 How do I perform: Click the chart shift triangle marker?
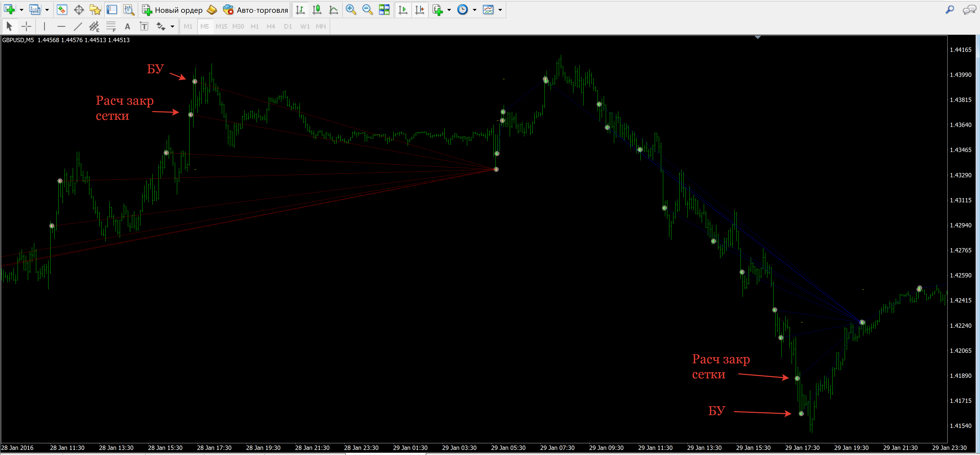point(758,37)
